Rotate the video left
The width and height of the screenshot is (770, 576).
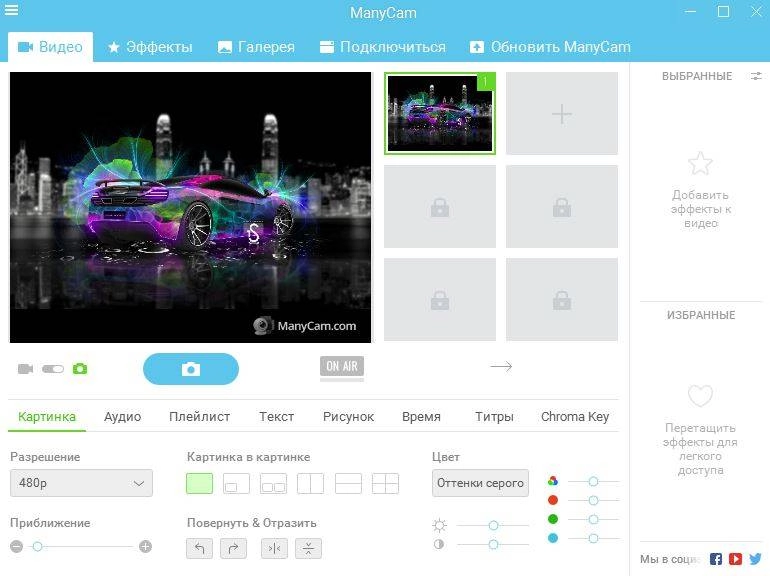click(199, 549)
